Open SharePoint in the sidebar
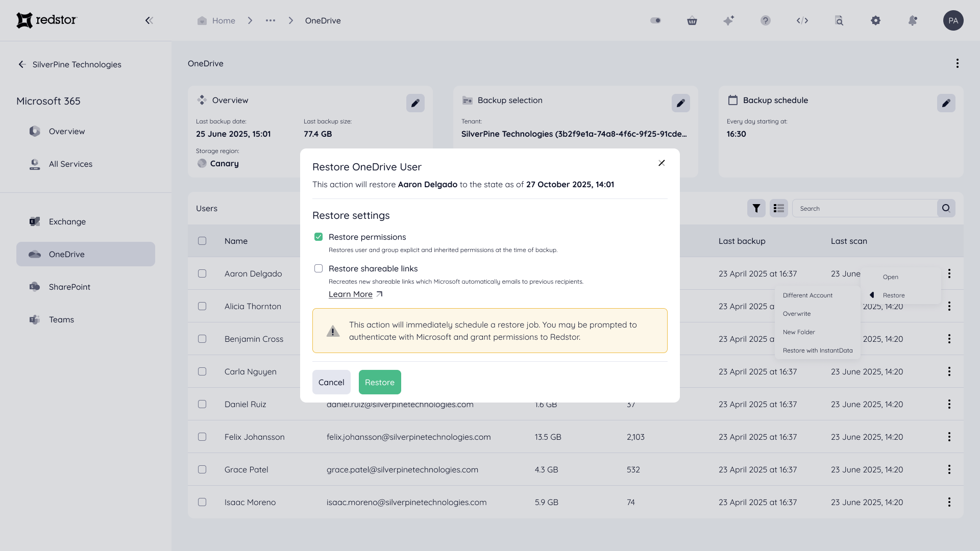980x551 pixels. (x=69, y=287)
